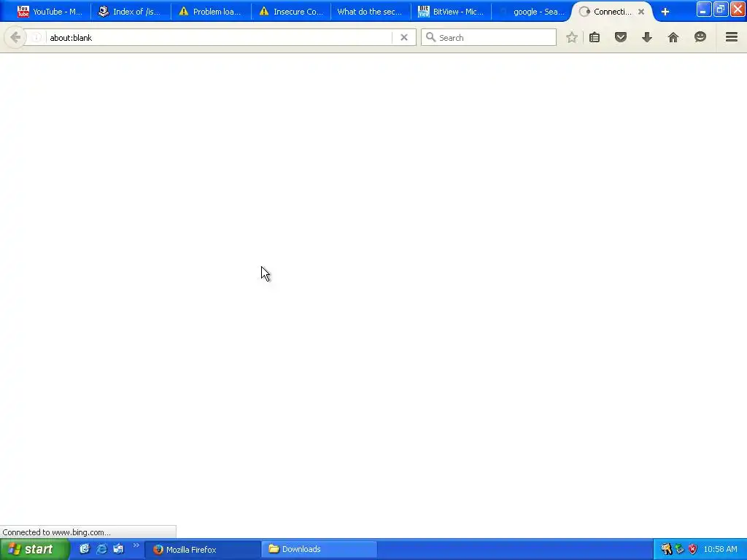
Task: Open Firefox hamburger menu
Action: point(732,37)
